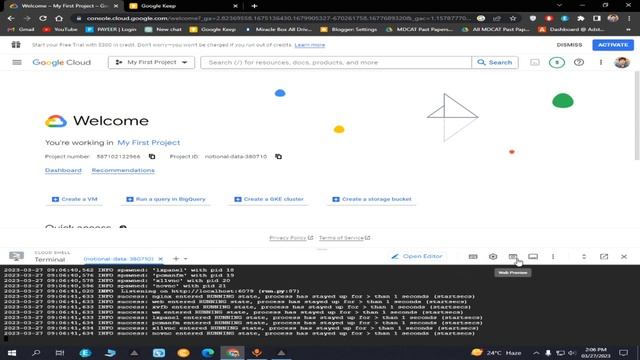Open the browser extensions puzzle icon
Viewport: 640px width, 360px height.
pyautogui.click(x=580, y=18)
